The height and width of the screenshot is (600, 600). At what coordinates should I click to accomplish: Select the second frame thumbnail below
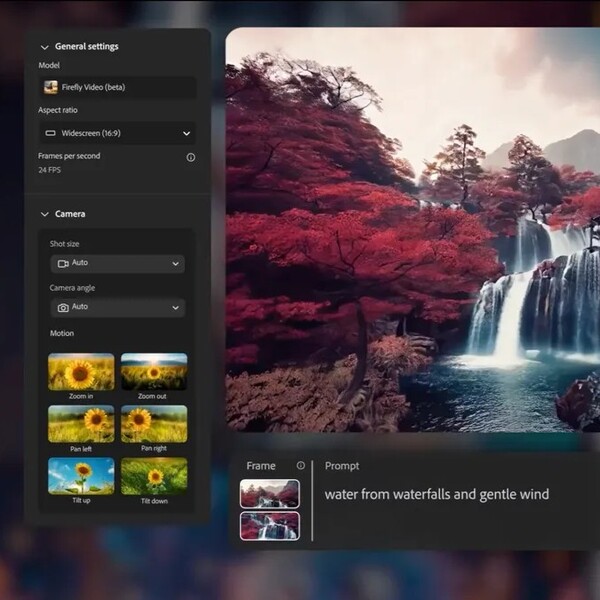(270, 526)
